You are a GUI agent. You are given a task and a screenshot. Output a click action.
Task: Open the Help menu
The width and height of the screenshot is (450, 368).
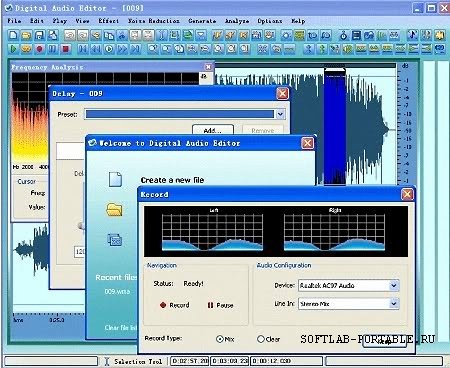point(298,21)
